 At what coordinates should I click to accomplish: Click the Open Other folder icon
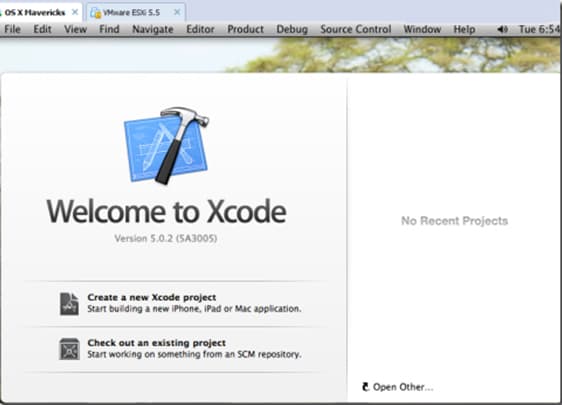365,387
